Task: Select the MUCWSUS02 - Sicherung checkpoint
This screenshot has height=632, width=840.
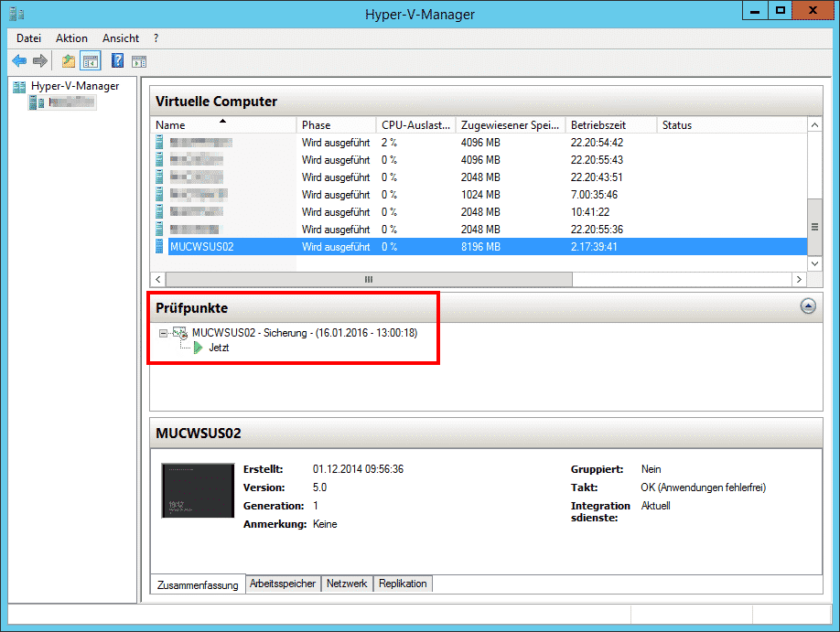Action: click(x=305, y=333)
